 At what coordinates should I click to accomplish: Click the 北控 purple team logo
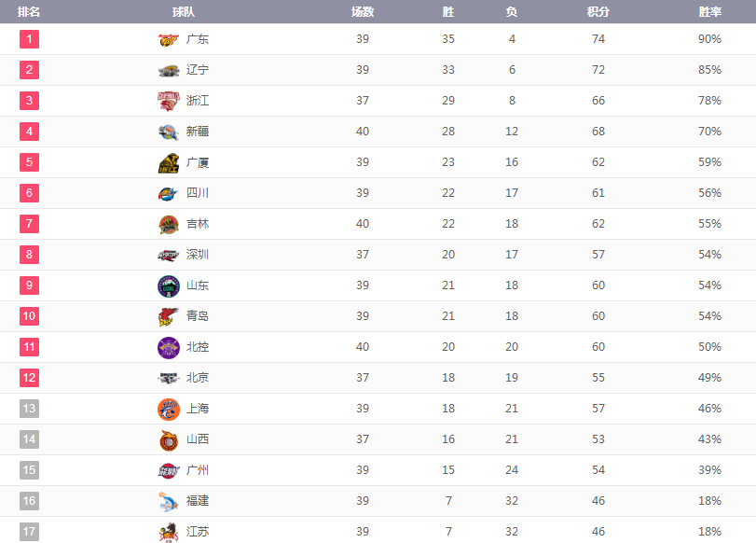pyautogui.click(x=169, y=347)
